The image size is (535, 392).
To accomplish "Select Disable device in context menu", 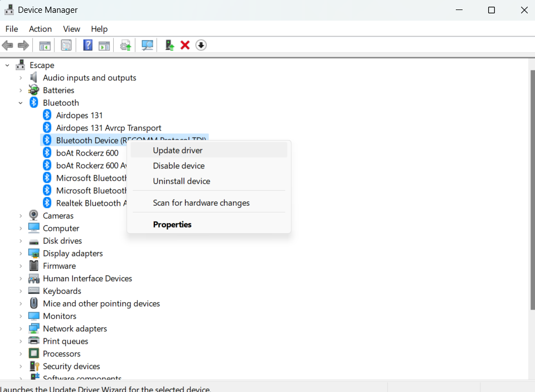I will pyautogui.click(x=179, y=166).
